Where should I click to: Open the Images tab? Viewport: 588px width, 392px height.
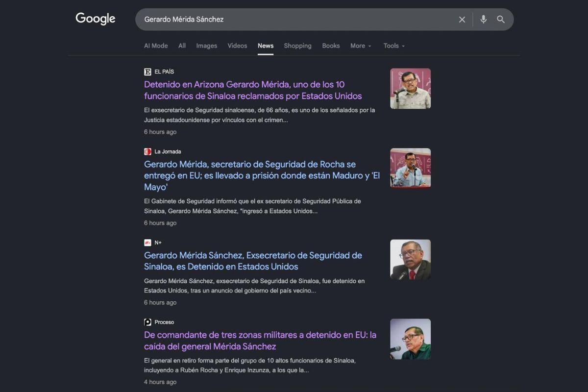[x=207, y=46]
